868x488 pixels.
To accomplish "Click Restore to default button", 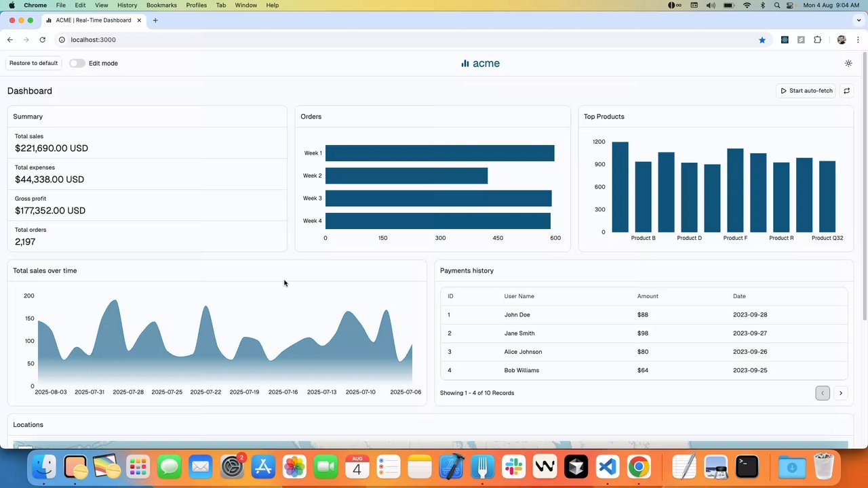I will tap(33, 63).
